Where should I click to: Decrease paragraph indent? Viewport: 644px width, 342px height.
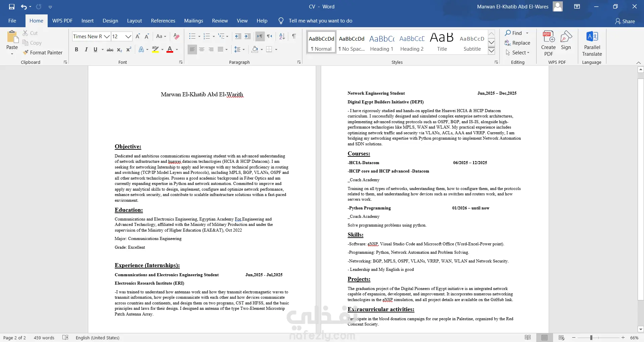[238, 36]
